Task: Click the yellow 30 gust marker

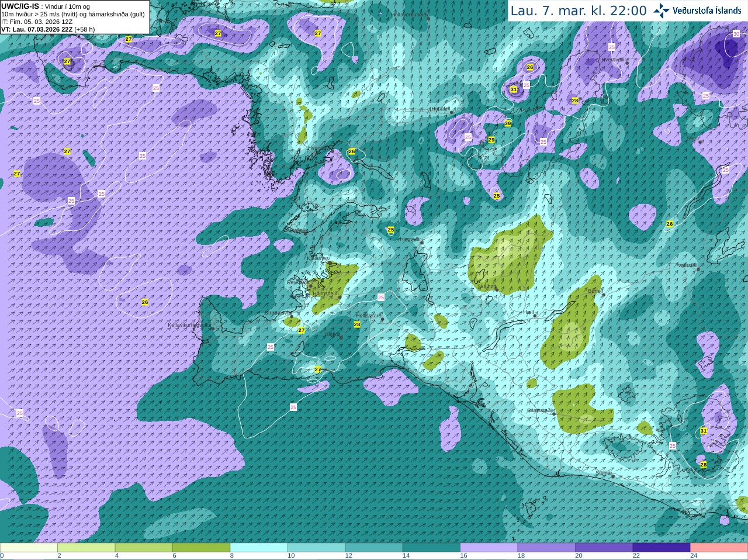Action: tap(508, 123)
